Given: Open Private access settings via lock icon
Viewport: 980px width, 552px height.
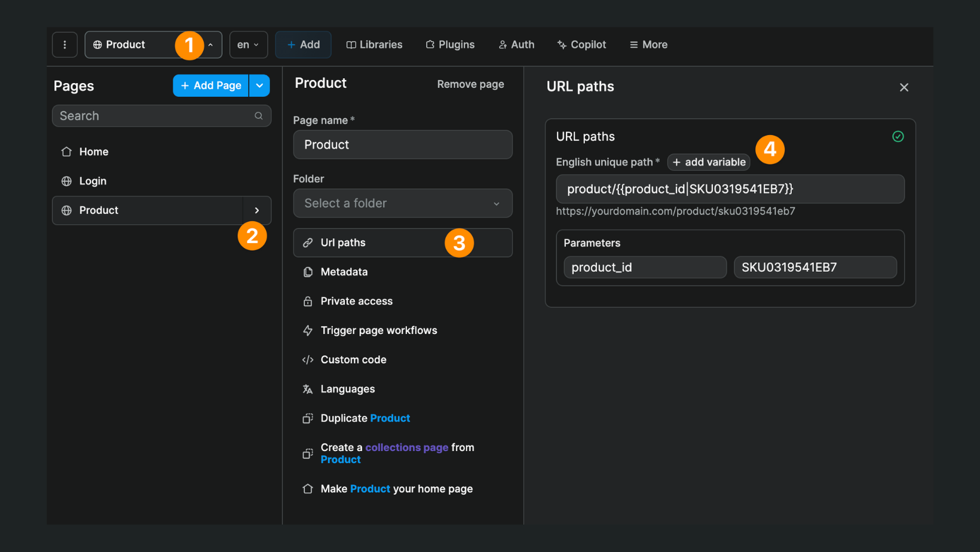Looking at the screenshot, I should pyautogui.click(x=308, y=301).
